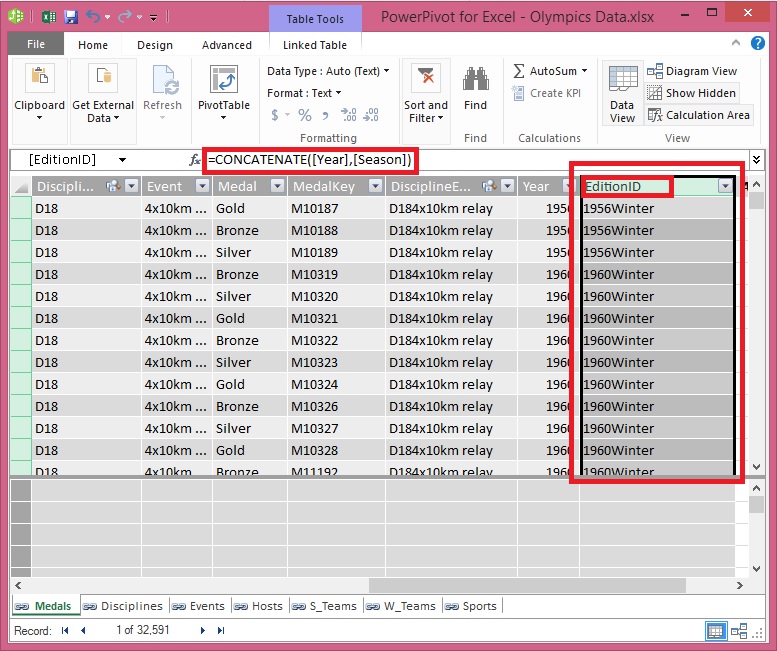Viewport: 777px width, 651px height.
Task: Decrease decimal places
Action: pos(371,115)
